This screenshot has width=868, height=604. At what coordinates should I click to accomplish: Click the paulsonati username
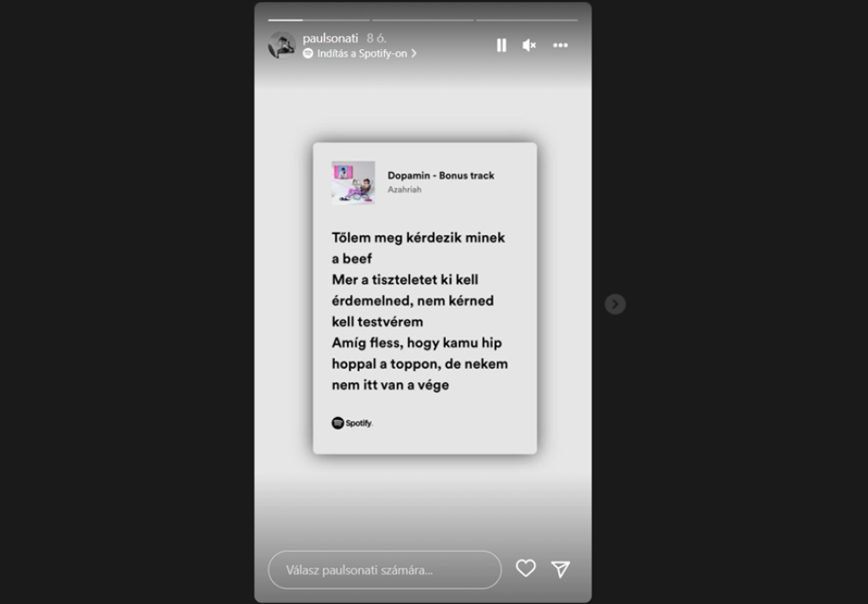330,38
